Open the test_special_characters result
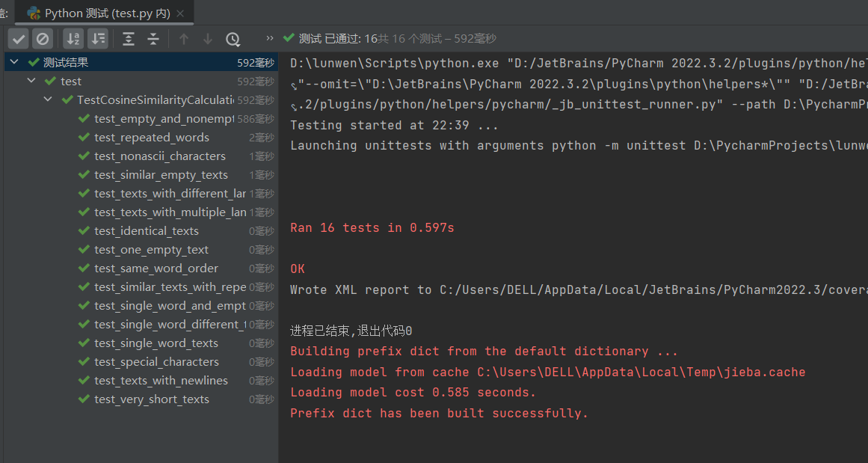 coord(156,362)
